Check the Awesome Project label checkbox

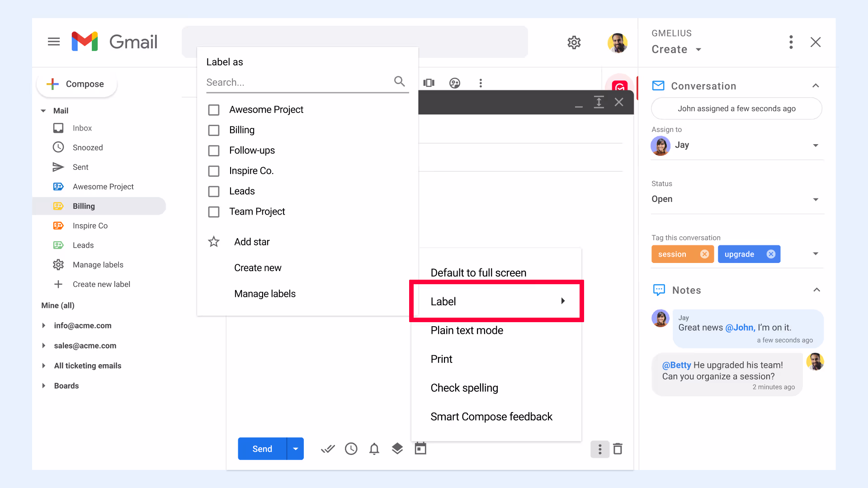point(214,110)
